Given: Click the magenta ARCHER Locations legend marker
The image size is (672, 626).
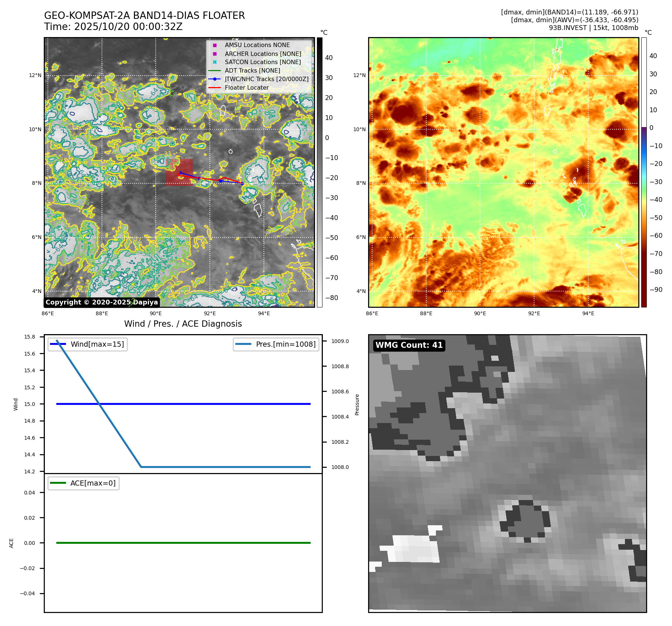Looking at the screenshot, I should pyautogui.click(x=215, y=54).
